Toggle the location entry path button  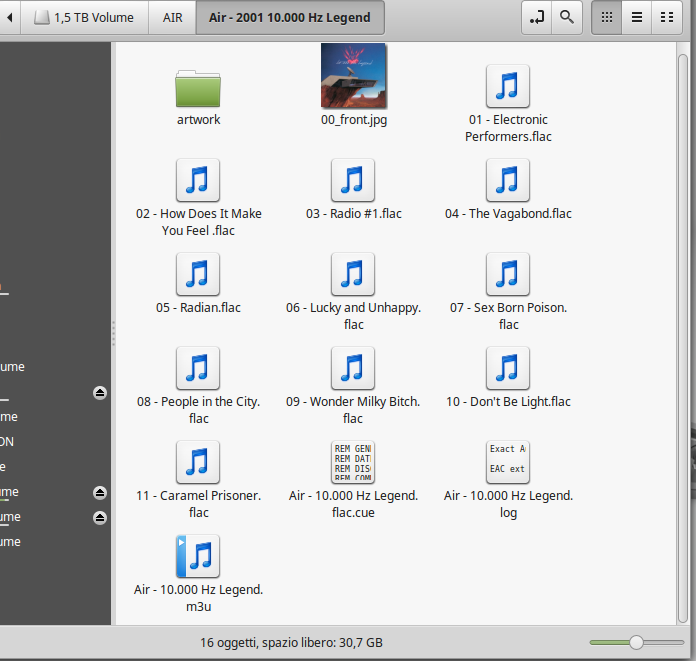(x=537, y=17)
